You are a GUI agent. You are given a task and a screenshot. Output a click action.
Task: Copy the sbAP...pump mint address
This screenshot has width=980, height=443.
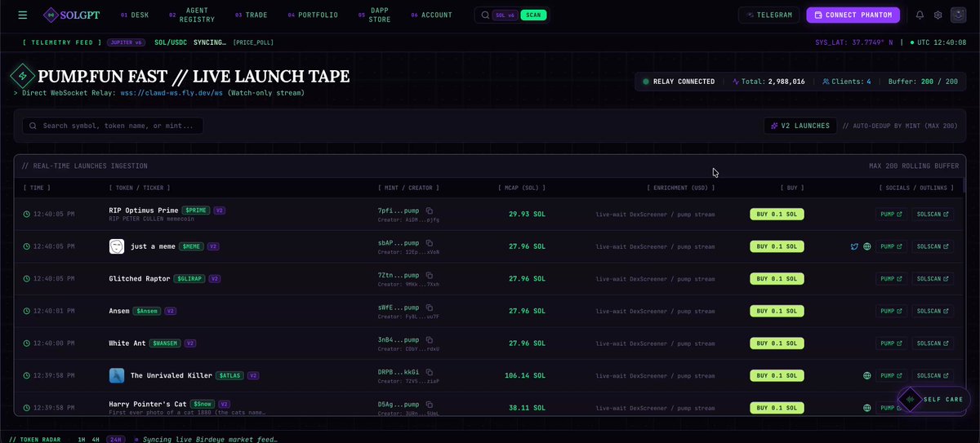pyautogui.click(x=430, y=242)
